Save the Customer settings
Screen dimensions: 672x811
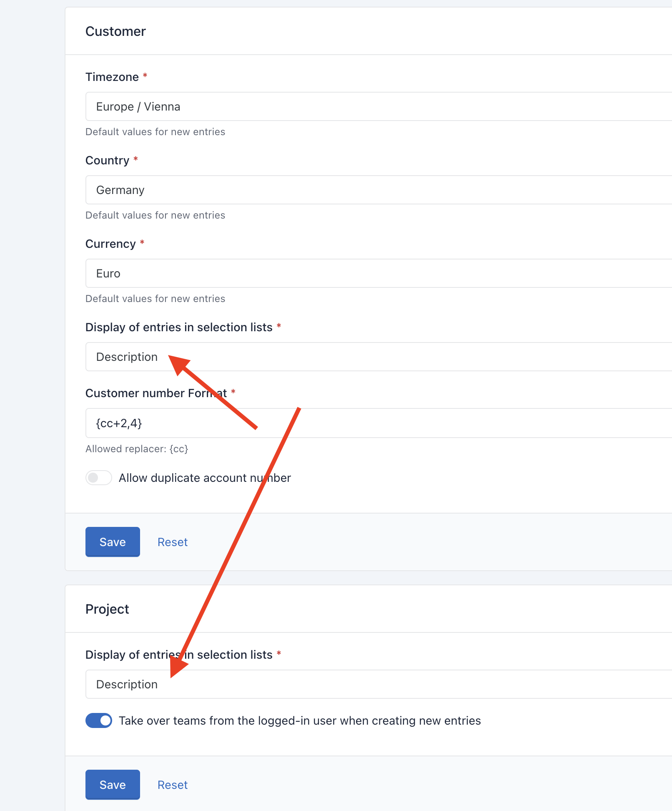point(112,542)
